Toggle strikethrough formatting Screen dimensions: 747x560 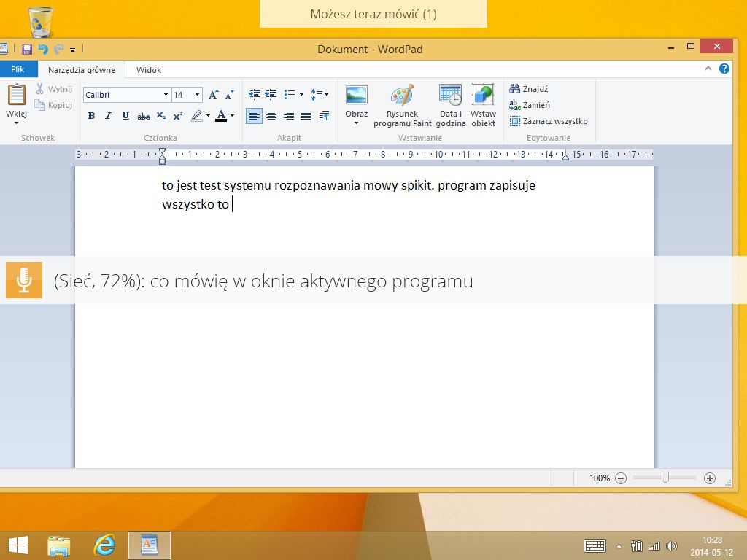coord(144,116)
